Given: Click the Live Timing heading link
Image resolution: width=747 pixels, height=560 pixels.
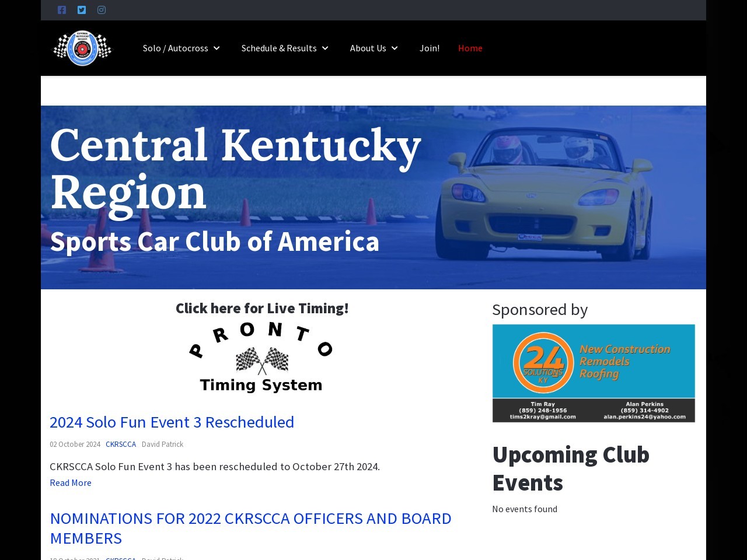Looking at the screenshot, I should coord(262,308).
